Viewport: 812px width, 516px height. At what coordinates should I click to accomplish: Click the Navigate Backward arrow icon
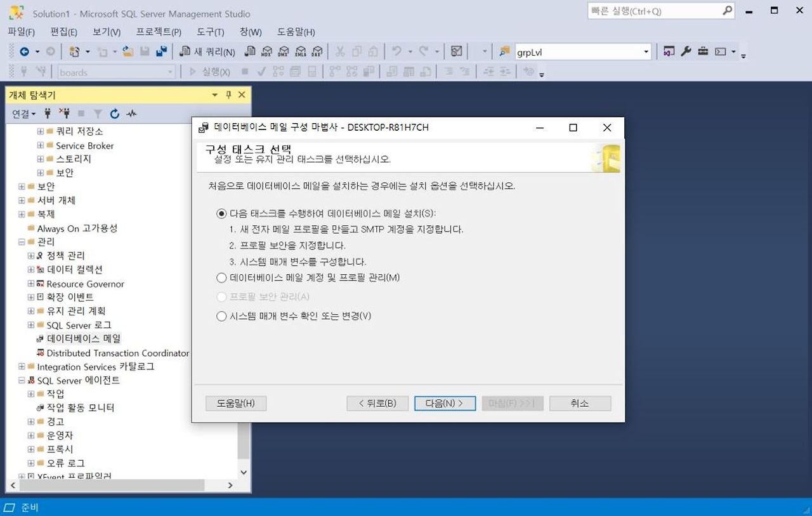coord(25,52)
